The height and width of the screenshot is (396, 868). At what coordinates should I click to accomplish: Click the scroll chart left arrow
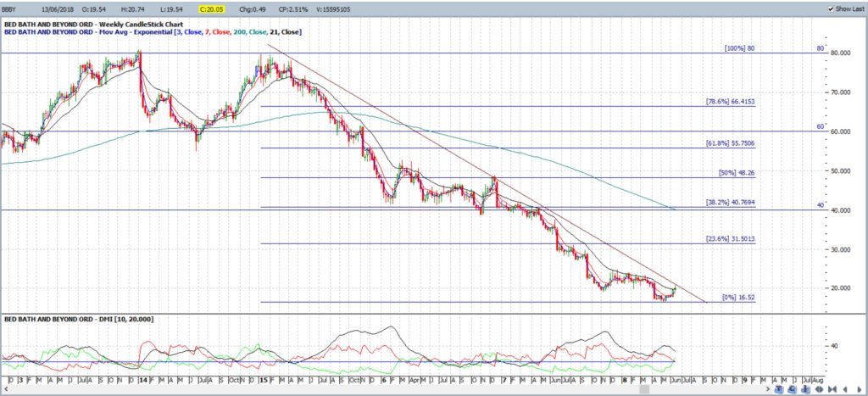(x=845, y=389)
